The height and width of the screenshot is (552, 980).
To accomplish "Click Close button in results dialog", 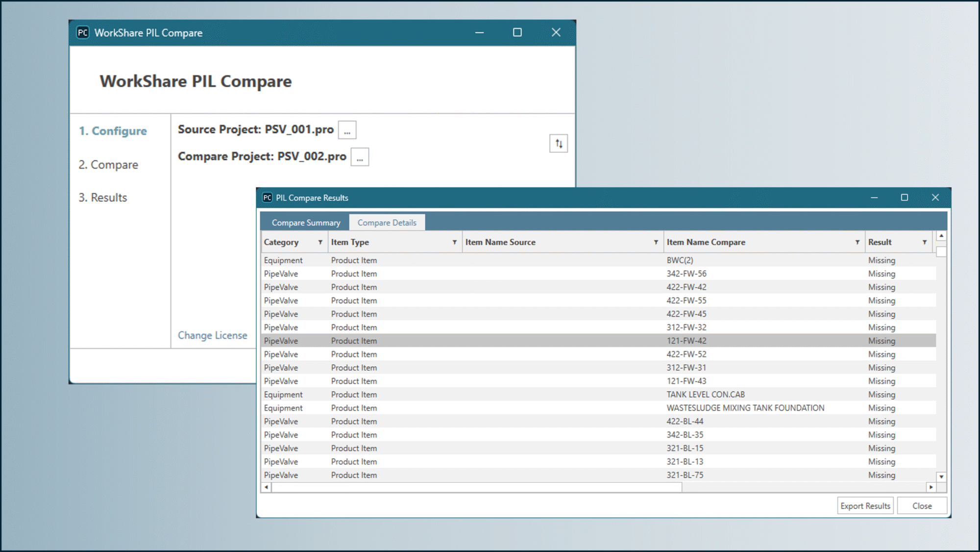I will [x=922, y=506].
